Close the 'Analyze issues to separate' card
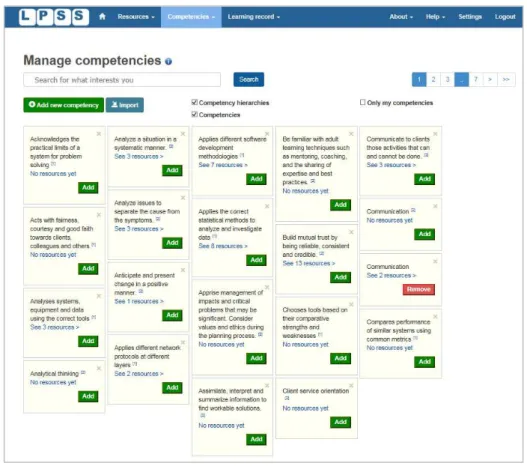The height and width of the screenshot is (466, 527). pyautogui.click(x=183, y=198)
